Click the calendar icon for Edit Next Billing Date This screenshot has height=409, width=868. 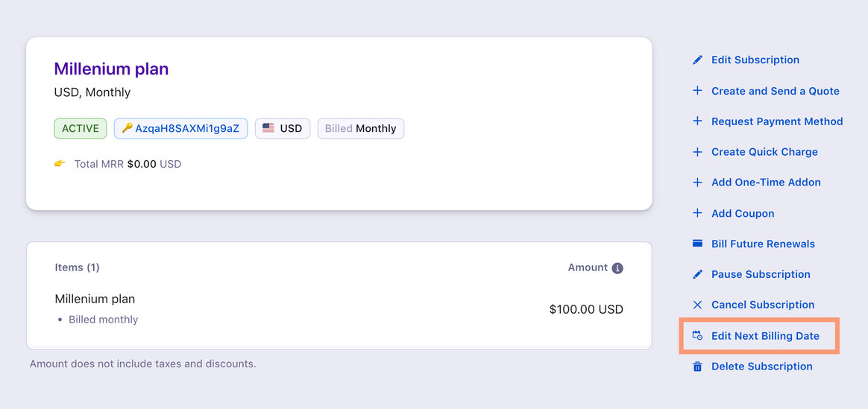[697, 335]
